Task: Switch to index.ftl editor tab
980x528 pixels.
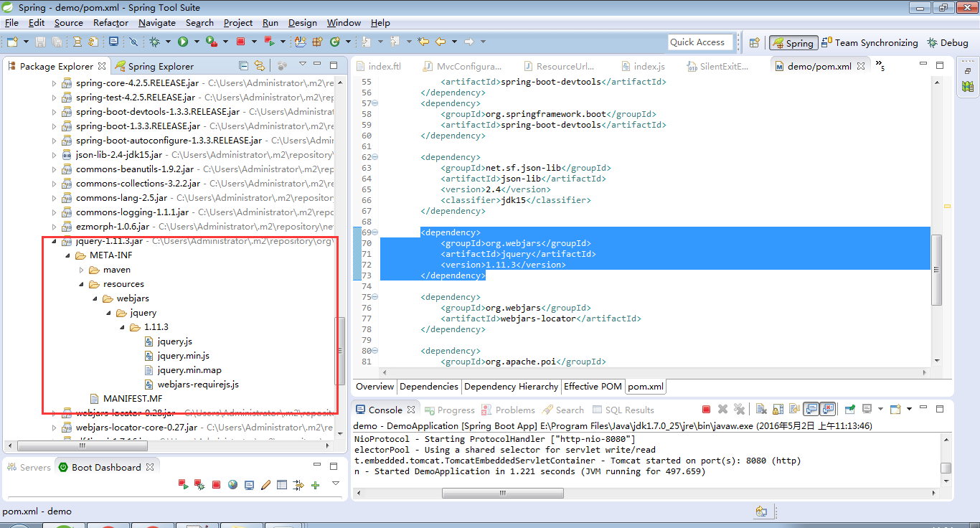Action: [378, 66]
